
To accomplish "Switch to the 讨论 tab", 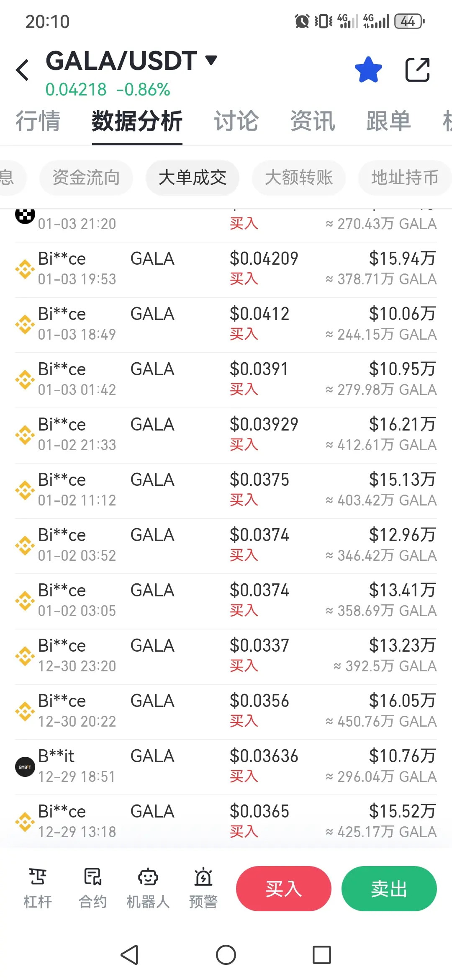I will (236, 121).
